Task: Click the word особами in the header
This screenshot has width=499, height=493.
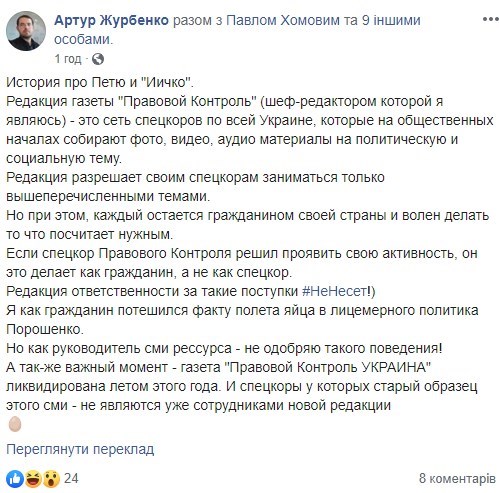Action: [84, 39]
